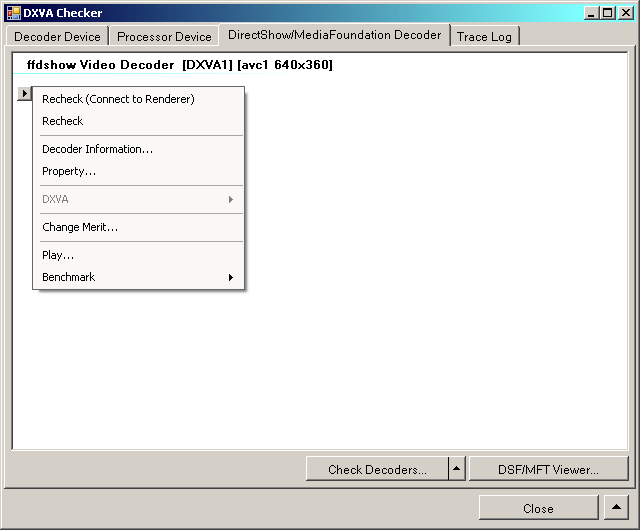Click the DXVA Checker title bar icon
The width and height of the screenshot is (640, 530).
(14, 13)
